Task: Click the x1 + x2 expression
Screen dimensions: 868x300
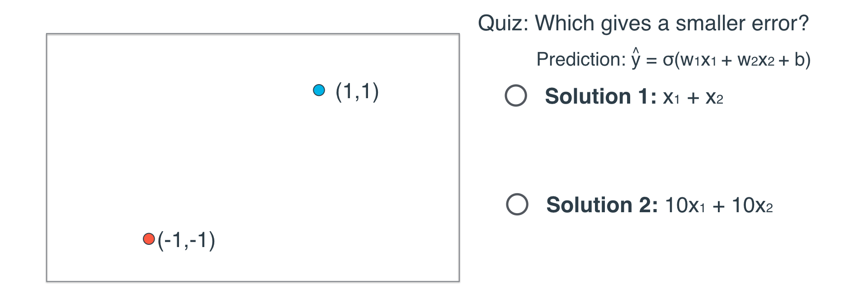Action: coord(693,97)
